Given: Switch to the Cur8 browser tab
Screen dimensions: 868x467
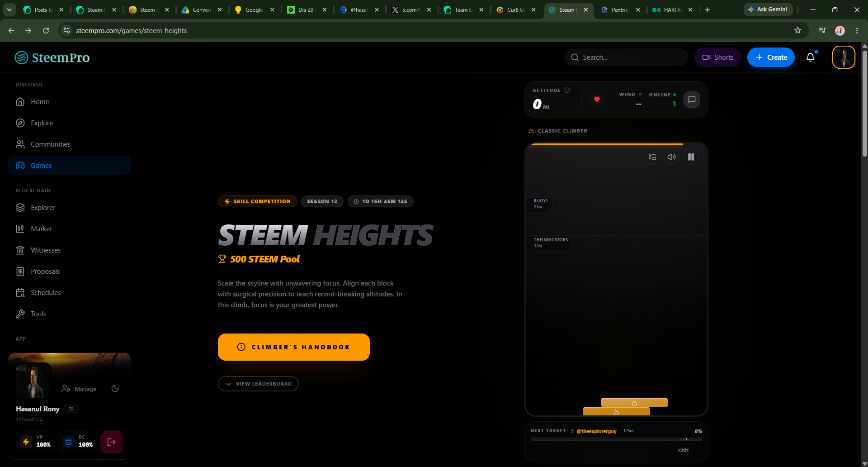Looking at the screenshot, I should (516, 10).
